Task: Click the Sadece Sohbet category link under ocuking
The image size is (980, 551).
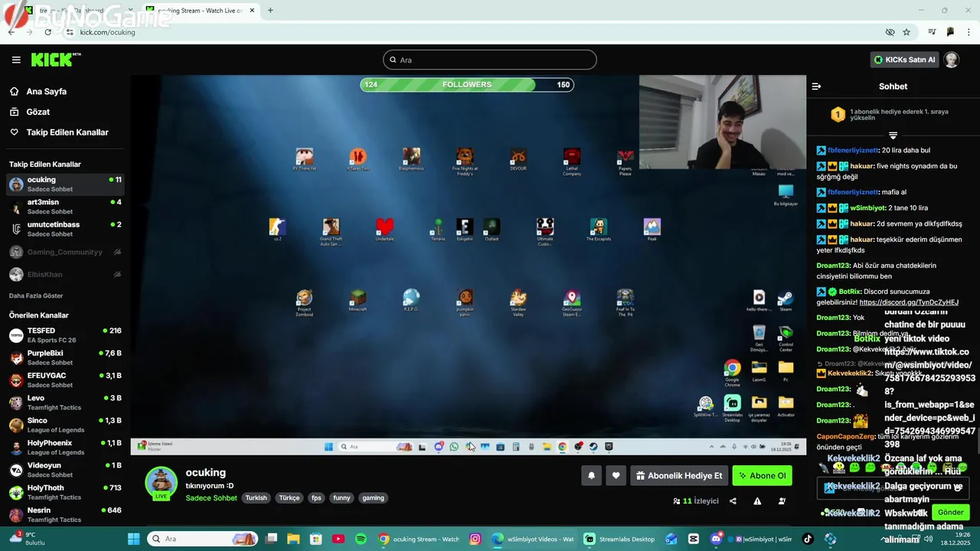Action: (x=211, y=498)
